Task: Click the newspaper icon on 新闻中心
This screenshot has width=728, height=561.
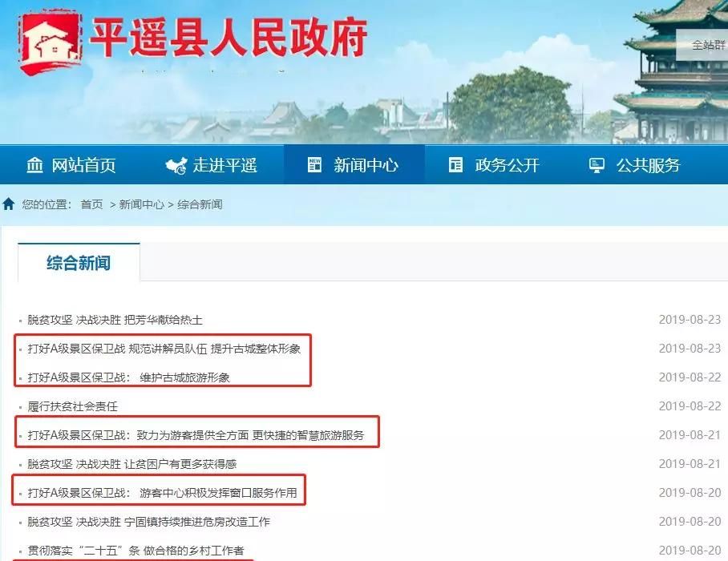Action: tap(314, 165)
